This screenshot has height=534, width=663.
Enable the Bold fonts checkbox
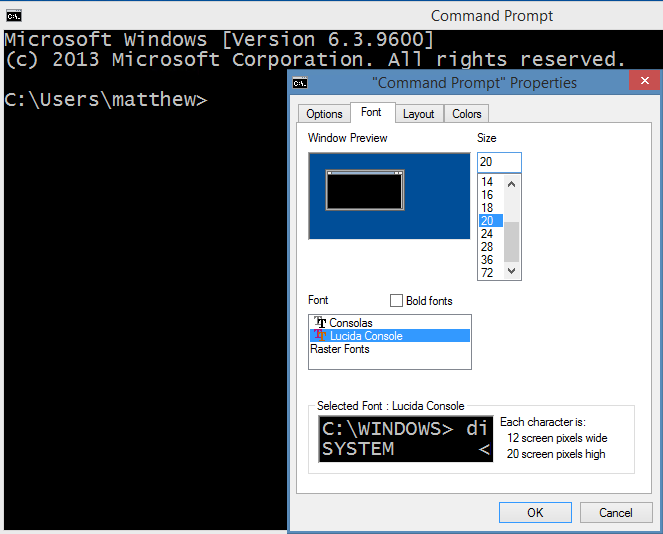(x=396, y=301)
